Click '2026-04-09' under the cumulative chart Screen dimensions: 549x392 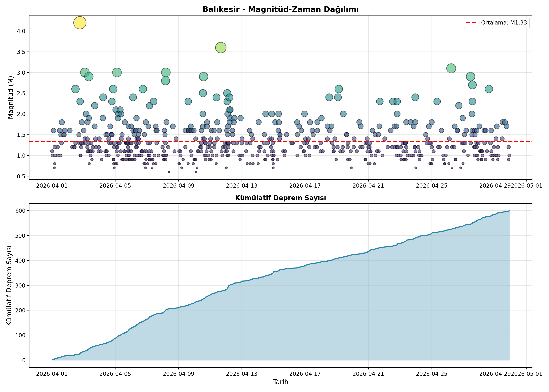(178, 374)
